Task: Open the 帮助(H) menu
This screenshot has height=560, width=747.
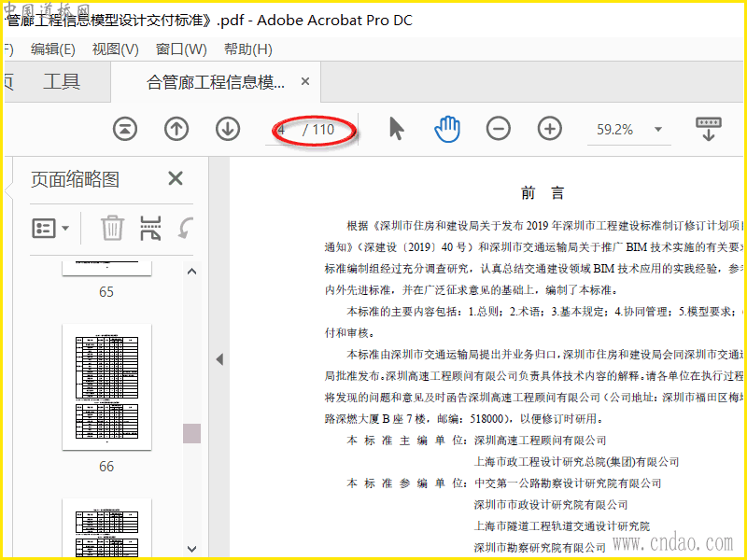Action: coord(248,49)
